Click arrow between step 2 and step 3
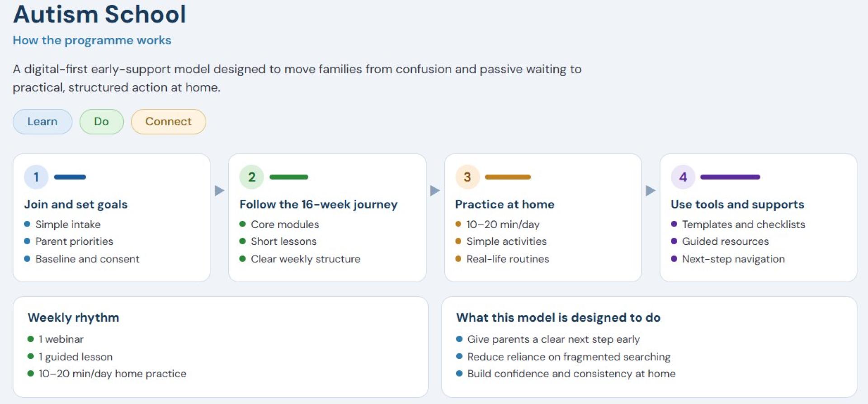This screenshot has width=868, height=404. (435, 190)
